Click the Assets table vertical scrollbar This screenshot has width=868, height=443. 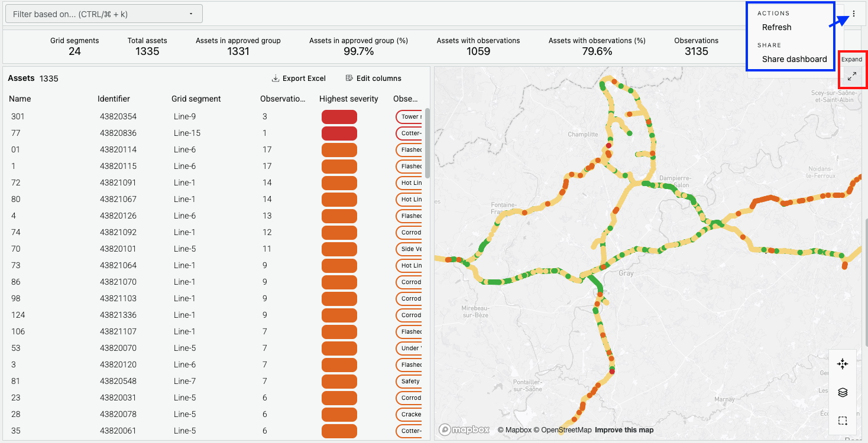click(427, 142)
